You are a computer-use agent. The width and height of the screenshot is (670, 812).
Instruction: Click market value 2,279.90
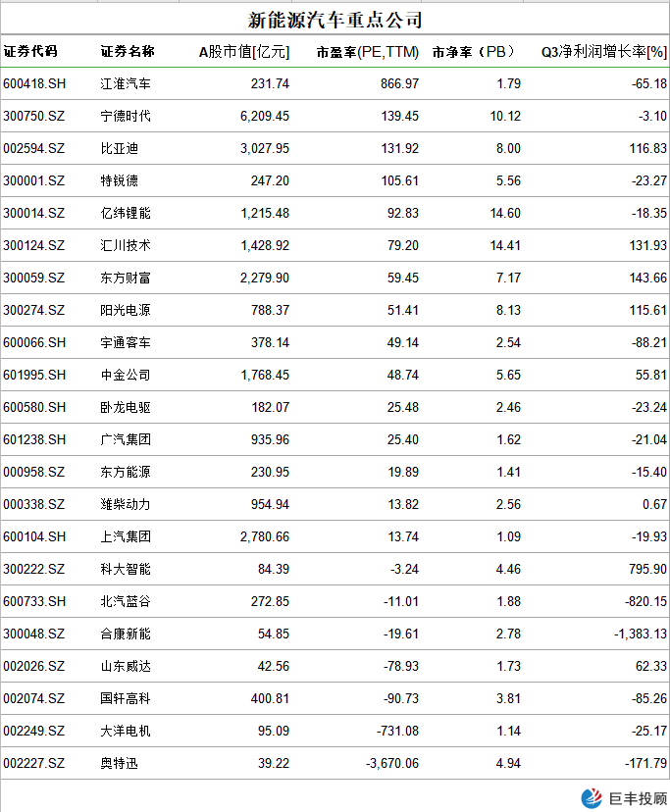[x=265, y=279]
